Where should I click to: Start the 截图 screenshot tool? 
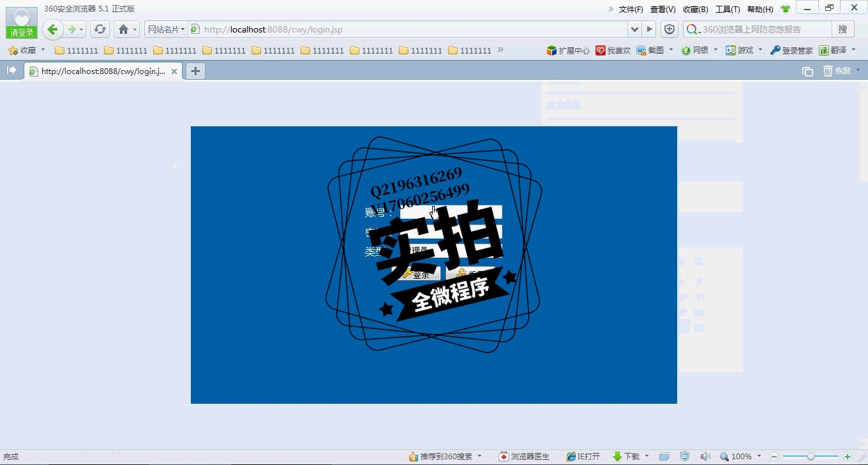(x=650, y=50)
